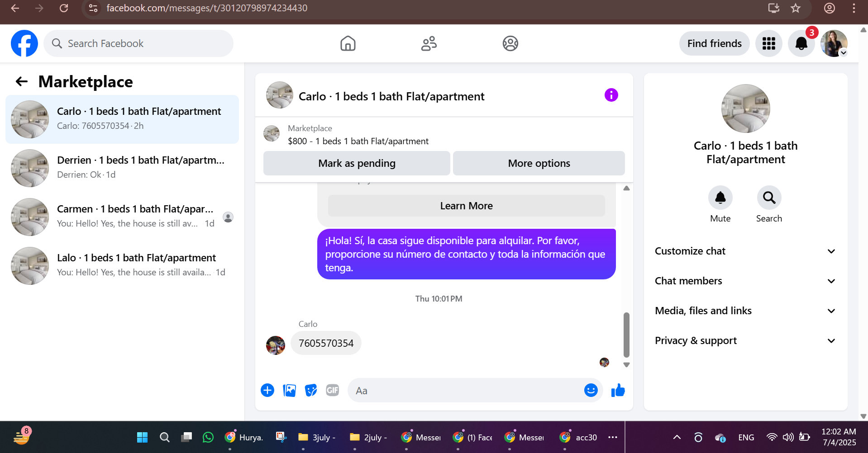The image size is (868, 453).
Task: Open the browser profile icon
Action: [830, 8]
